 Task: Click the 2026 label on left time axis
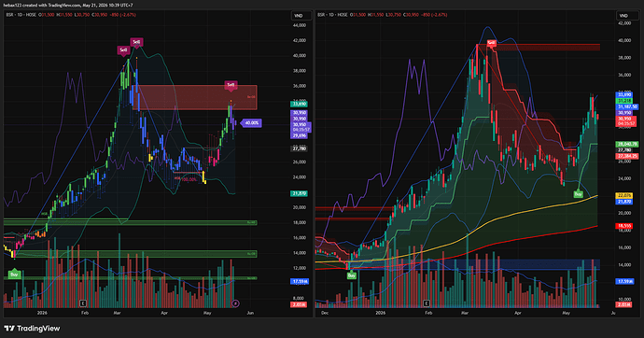click(42, 313)
